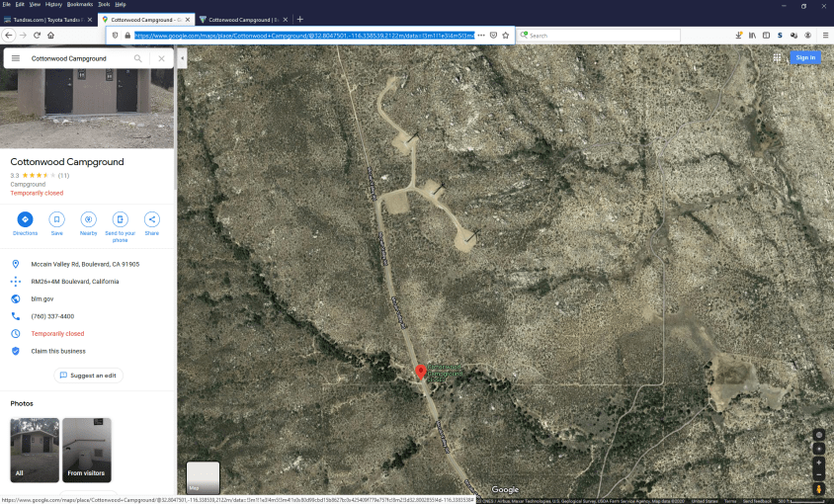The width and height of the screenshot is (834, 504).
Task: Open the Google apps grid
Action: click(x=777, y=57)
